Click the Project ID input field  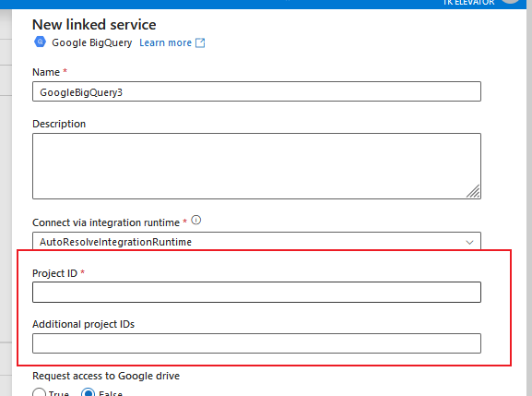click(x=256, y=292)
